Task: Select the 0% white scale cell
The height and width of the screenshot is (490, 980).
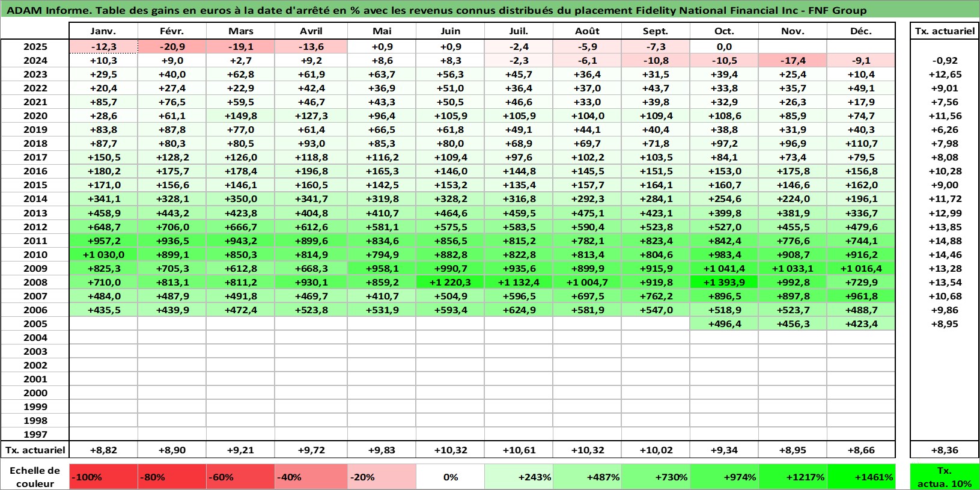Action: 450,477
